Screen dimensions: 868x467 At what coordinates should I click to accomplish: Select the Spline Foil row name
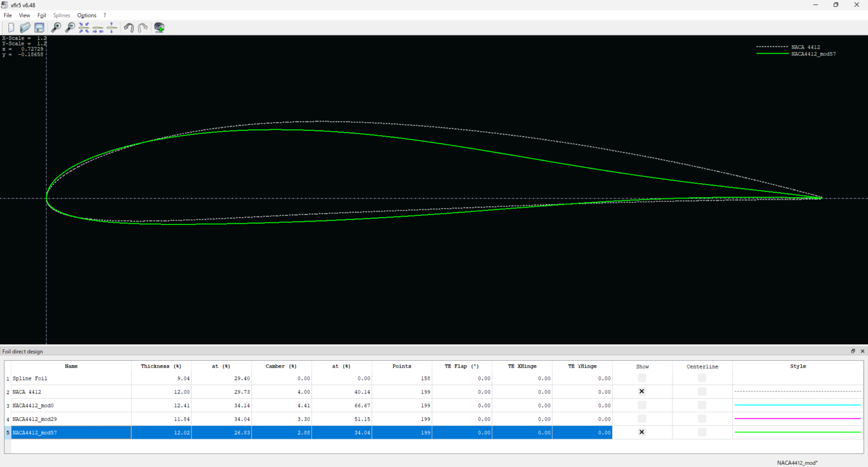click(x=30, y=379)
